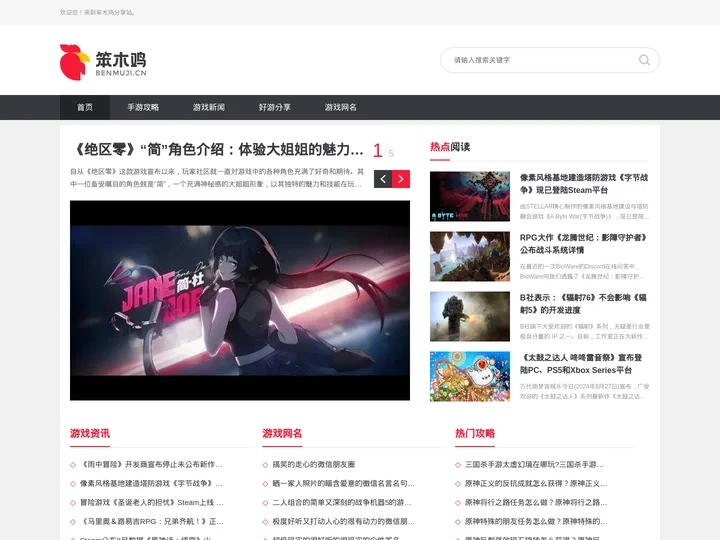Image resolution: width=720 pixels, height=540 pixels.
Task: Click the search magnifier icon
Action: [x=644, y=60]
